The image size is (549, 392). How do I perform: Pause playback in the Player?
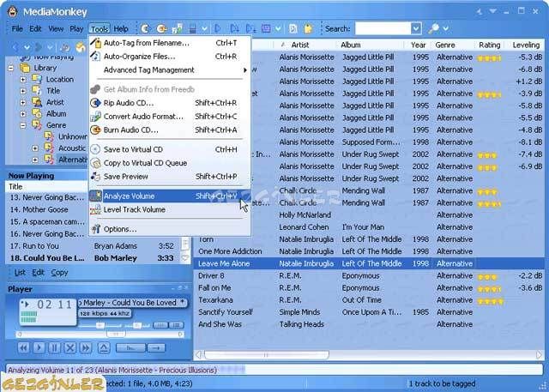[x=54, y=348]
